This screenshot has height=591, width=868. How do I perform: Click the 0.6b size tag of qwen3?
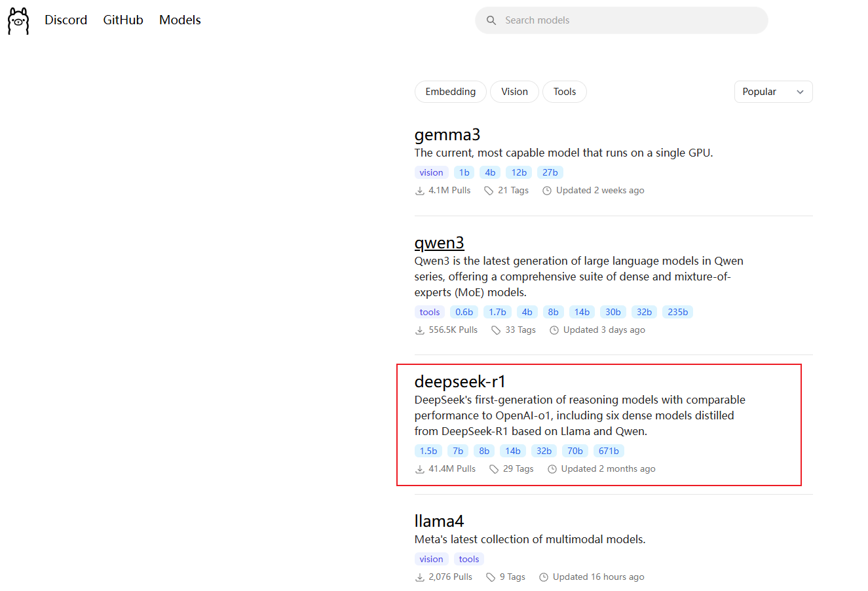click(464, 313)
